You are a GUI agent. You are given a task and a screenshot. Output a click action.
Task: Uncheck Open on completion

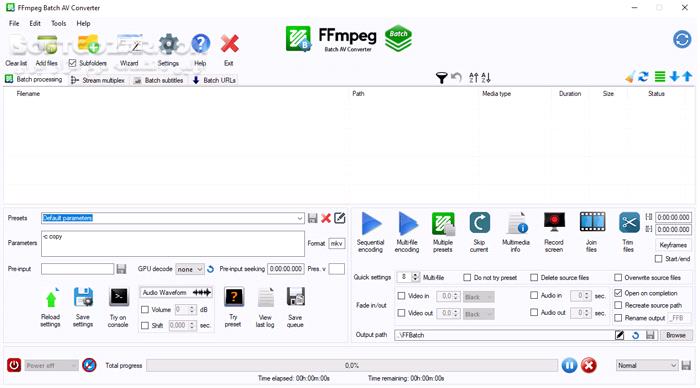(x=618, y=293)
